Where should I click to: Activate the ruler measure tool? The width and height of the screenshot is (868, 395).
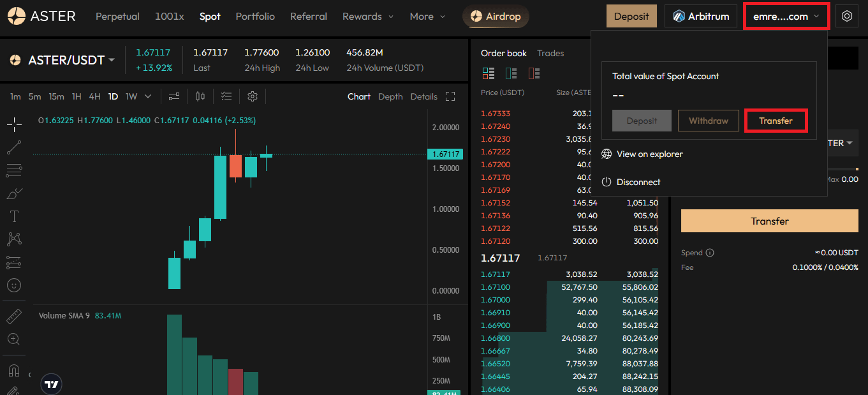point(14,316)
